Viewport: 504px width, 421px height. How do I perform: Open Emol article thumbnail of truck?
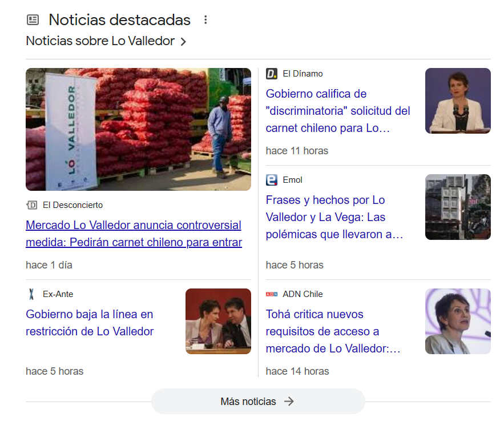point(458,207)
